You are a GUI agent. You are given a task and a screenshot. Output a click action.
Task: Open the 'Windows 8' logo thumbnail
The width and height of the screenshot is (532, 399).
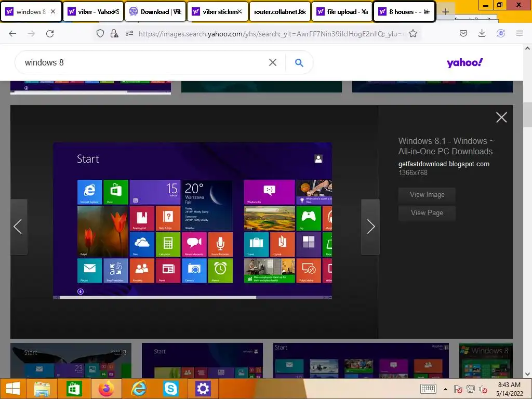click(486, 361)
